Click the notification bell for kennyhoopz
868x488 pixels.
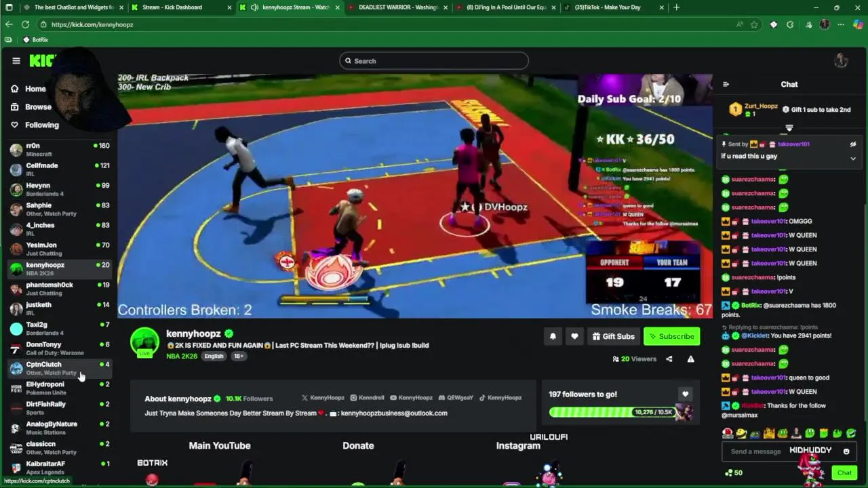pyautogui.click(x=553, y=336)
